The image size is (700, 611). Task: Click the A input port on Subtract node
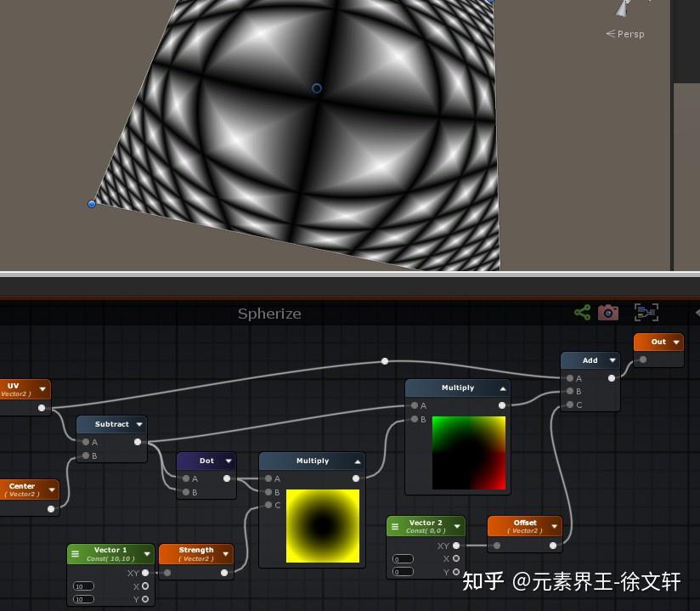pyautogui.click(x=86, y=442)
